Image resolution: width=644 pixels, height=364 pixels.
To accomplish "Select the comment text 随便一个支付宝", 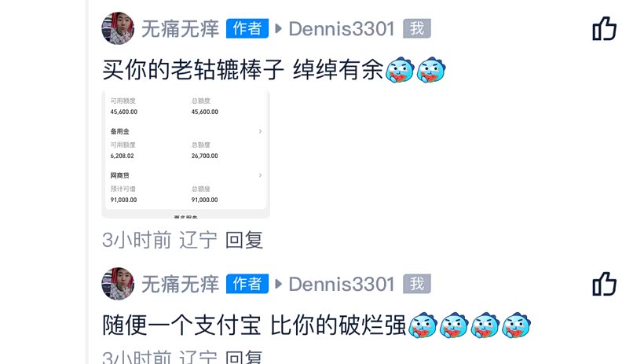I will pos(182,325).
